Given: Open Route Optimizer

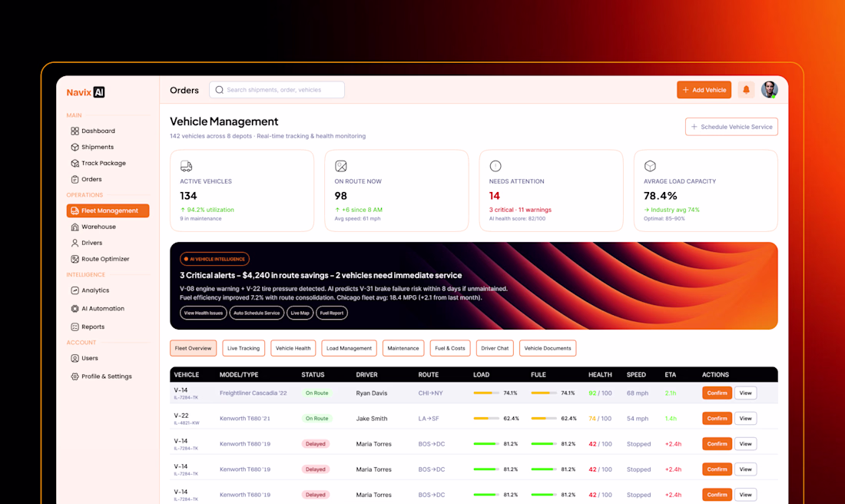Looking at the screenshot, I should [x=100, y=259].
